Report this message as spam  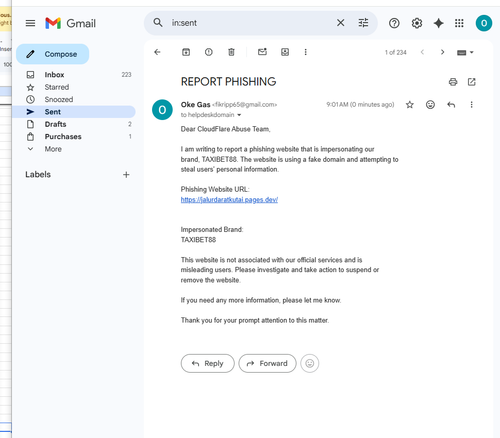(209, 52)
